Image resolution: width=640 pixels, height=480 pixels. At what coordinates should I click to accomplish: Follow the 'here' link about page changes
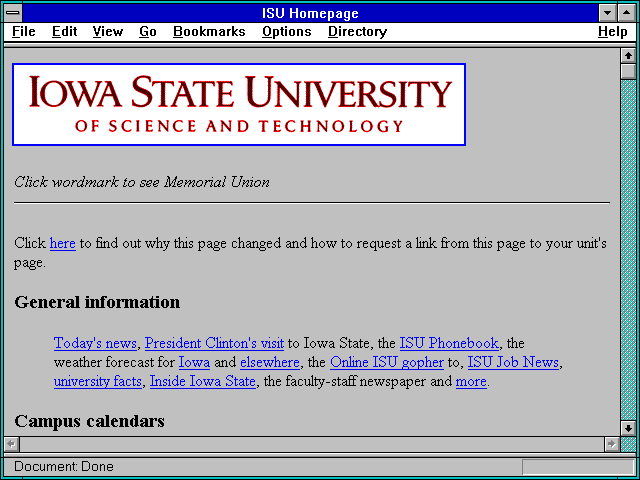click(62, 243)
